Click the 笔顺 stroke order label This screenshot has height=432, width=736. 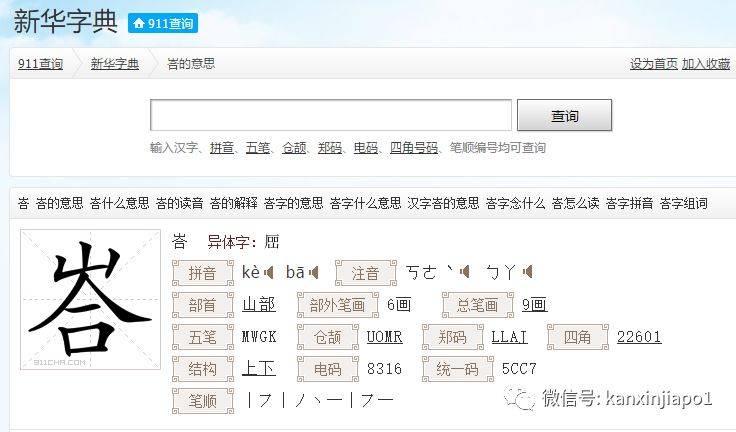[203, 401]
